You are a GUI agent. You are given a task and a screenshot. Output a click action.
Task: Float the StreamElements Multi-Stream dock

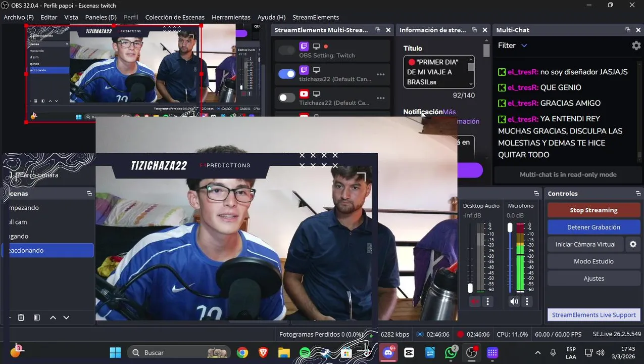pyautogui.click(x=377, y=30)
